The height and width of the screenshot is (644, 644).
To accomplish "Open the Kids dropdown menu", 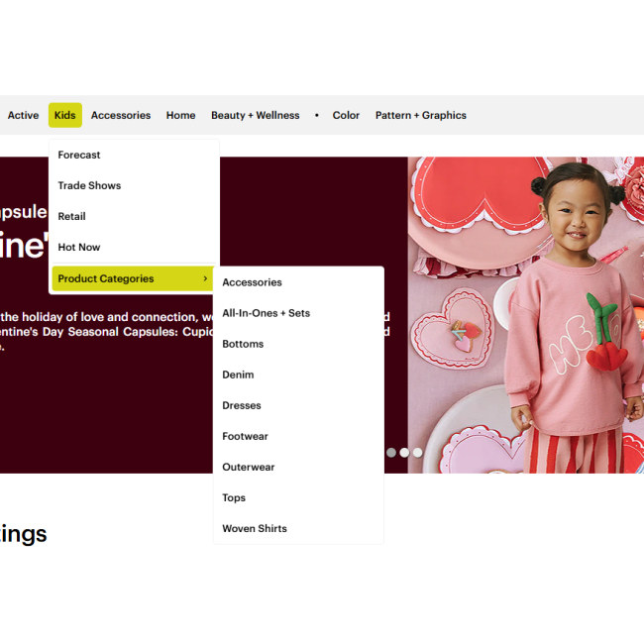I will [64, 115].
